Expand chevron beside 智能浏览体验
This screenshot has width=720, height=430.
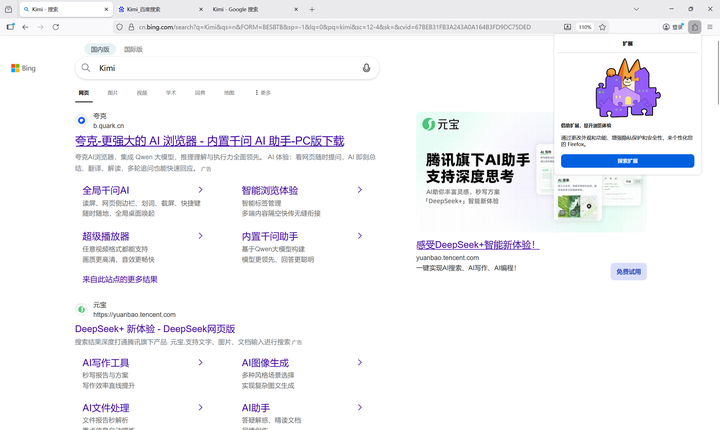pos(360,190)
